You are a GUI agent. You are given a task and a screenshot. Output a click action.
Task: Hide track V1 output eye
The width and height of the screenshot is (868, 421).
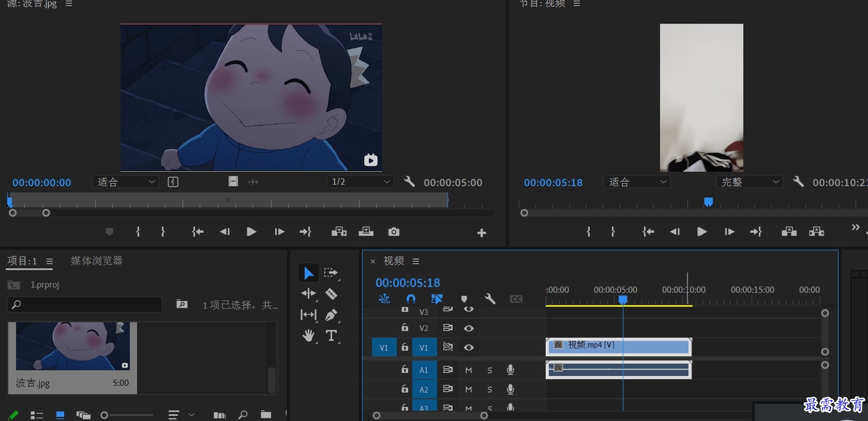click(x=469, y=348)
